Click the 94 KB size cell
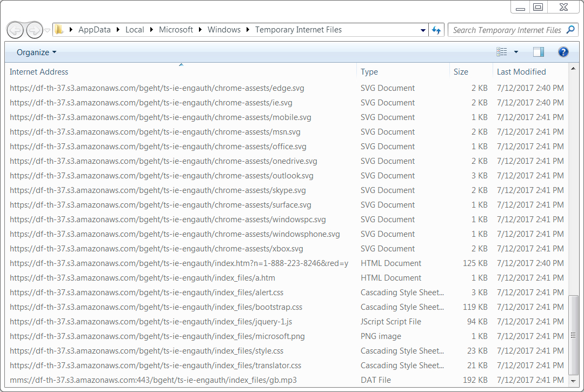 pyautogui.click(x=477, y=322)
